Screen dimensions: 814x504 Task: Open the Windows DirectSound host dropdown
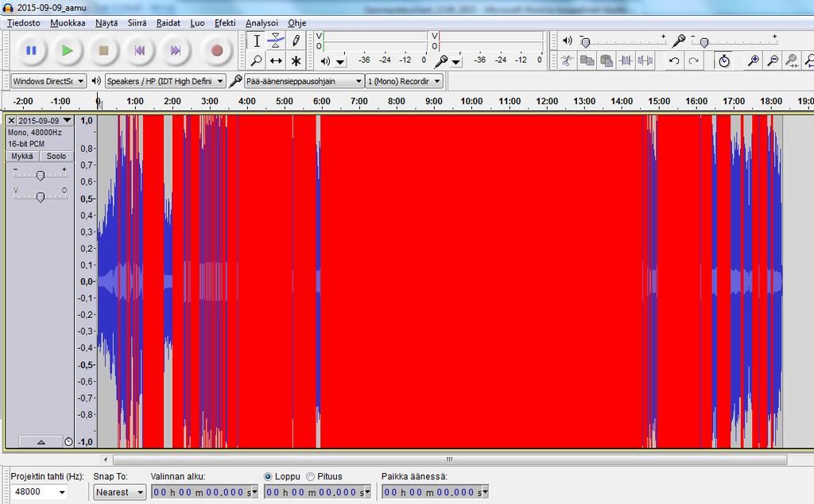click(48, 81)
